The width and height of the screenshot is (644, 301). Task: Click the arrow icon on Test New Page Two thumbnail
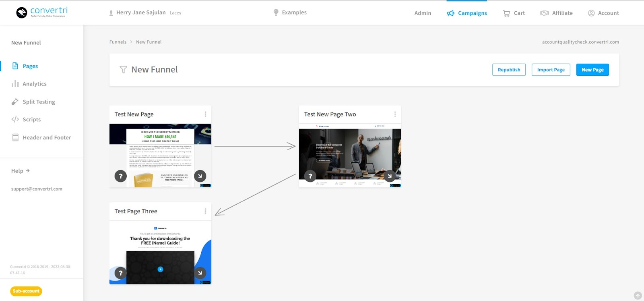(389, 176)
